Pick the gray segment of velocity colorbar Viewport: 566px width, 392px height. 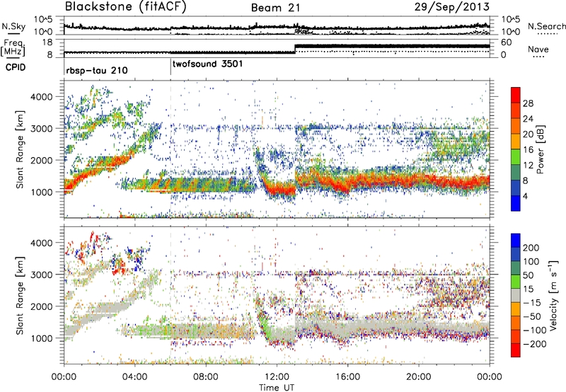[516, 295]
